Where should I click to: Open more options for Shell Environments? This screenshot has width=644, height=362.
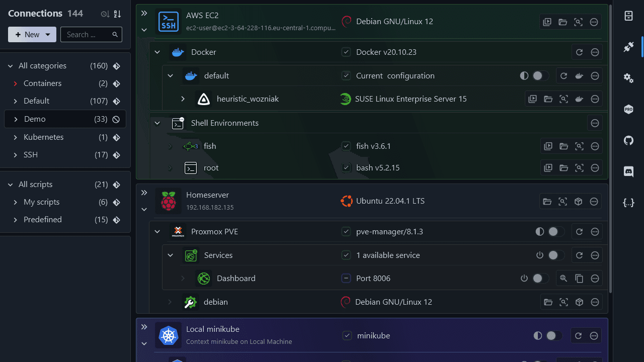pyautogui.click(x=595, y=123)
